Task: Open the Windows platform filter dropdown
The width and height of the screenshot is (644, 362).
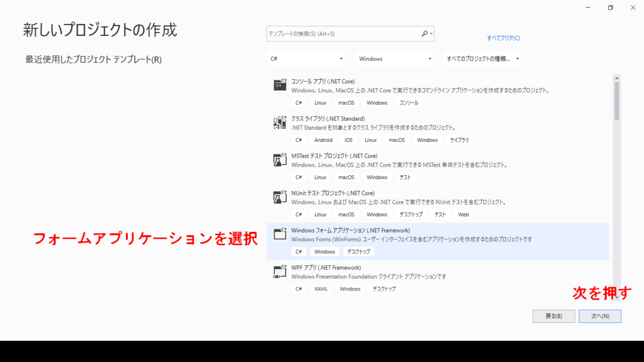Action: pos(395,58)
